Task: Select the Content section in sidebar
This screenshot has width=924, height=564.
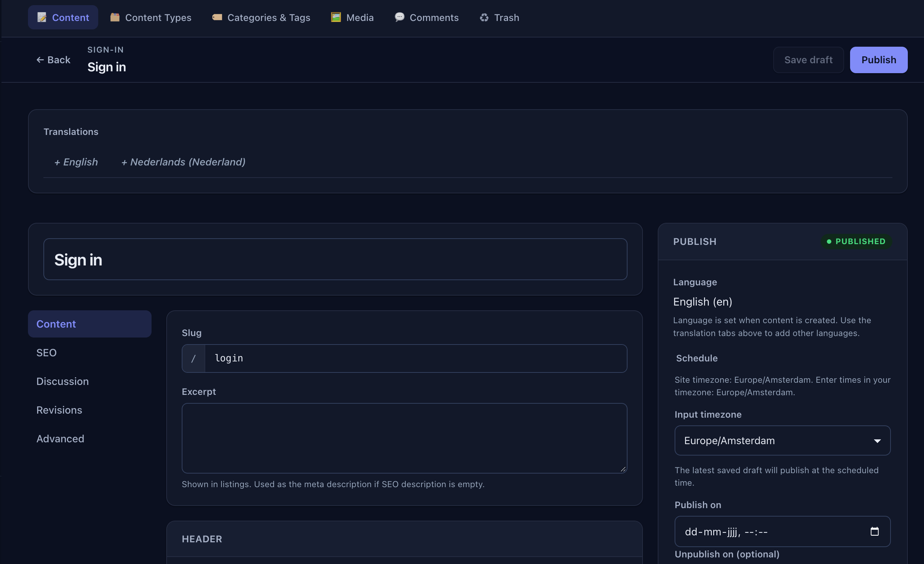Action: click(90, 324)
